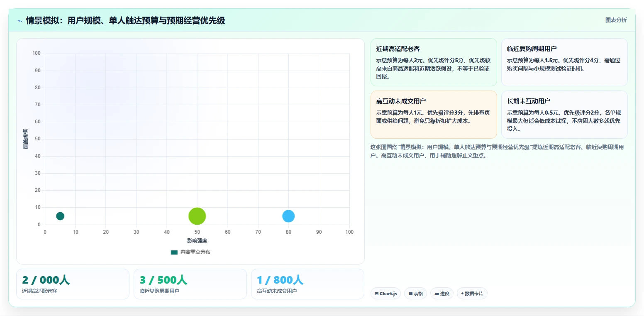Click the lightning icon beside the title
The width and height of the screenshot is (644, 316).
[x=20, y=21]
